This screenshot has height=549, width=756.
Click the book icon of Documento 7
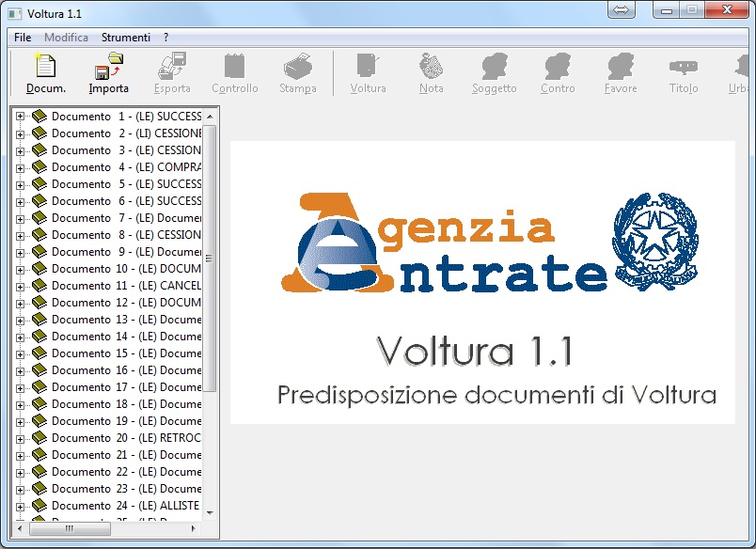[39, 218]
